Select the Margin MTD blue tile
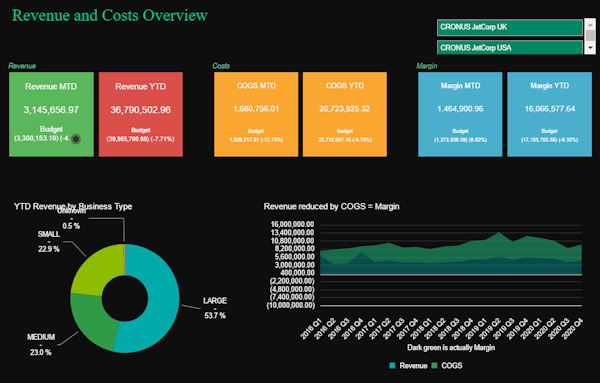This screenshot has height=383, width=600. tap(460, 114)
